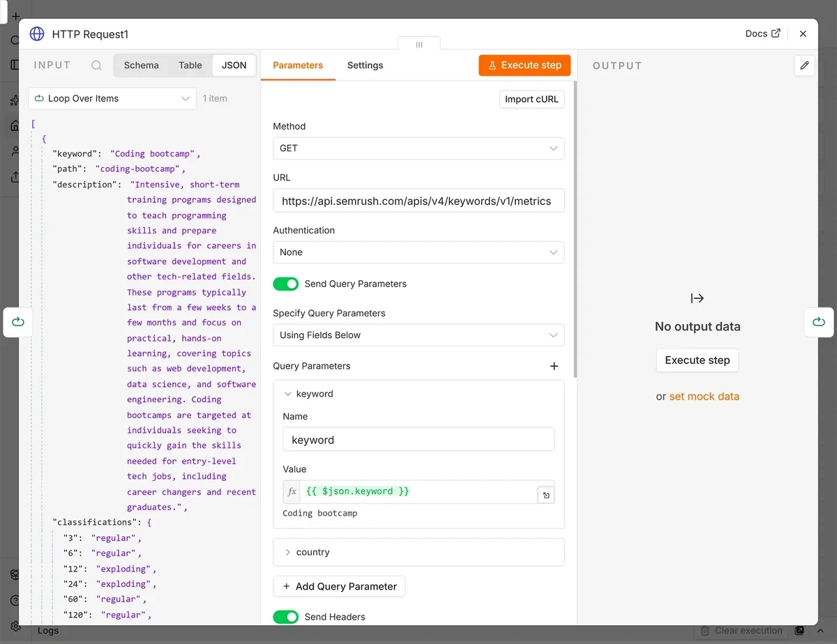Select Schema input view
This screenshot has height=644, width=837.
tap(142, 65)
